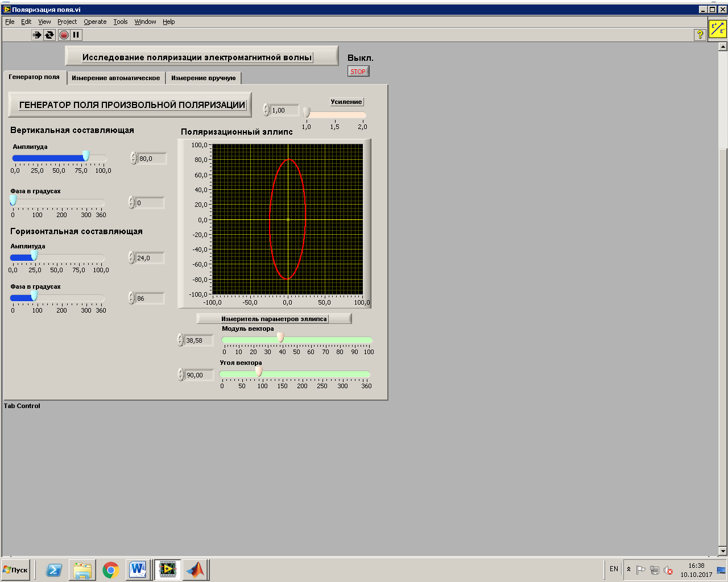Click the horizontal amplitude field 24,0
Image resolution: width=728 pixels, height=582 pixels.
click(150, 258)
